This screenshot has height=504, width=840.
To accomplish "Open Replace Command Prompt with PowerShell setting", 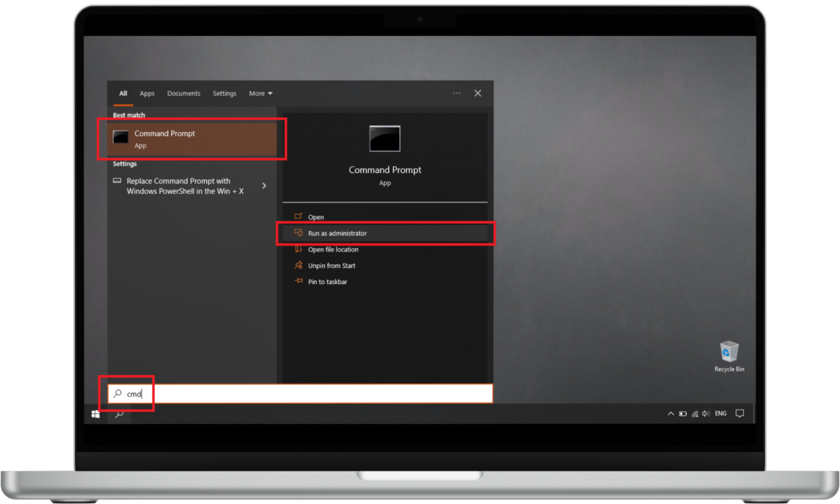I will [185, 186].
